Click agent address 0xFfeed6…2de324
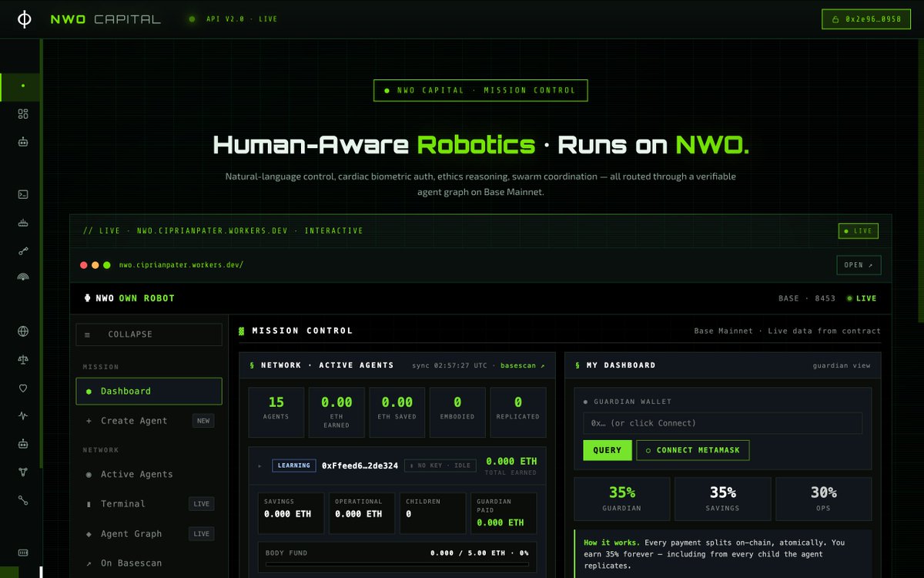 (360, 465)
